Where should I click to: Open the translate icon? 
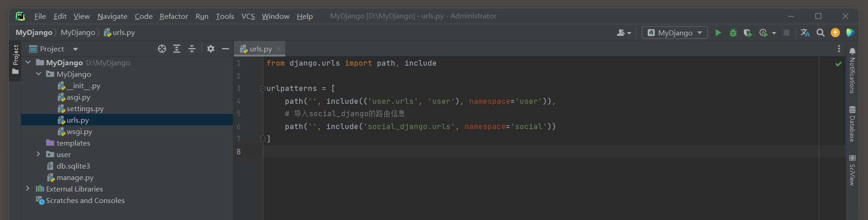tap(805, 33)
